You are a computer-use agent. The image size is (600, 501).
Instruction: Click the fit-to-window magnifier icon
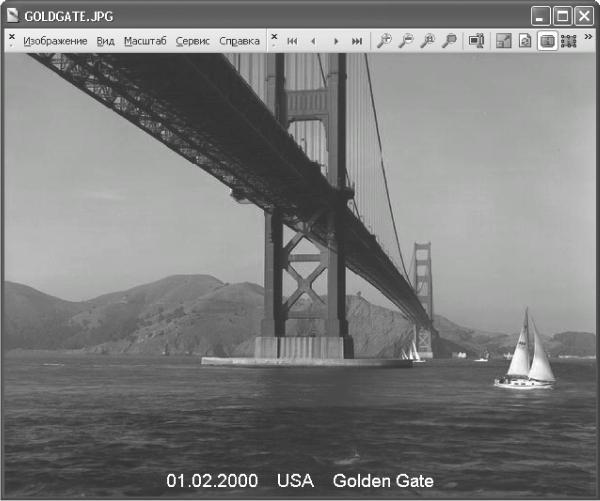tap(449, 41)
